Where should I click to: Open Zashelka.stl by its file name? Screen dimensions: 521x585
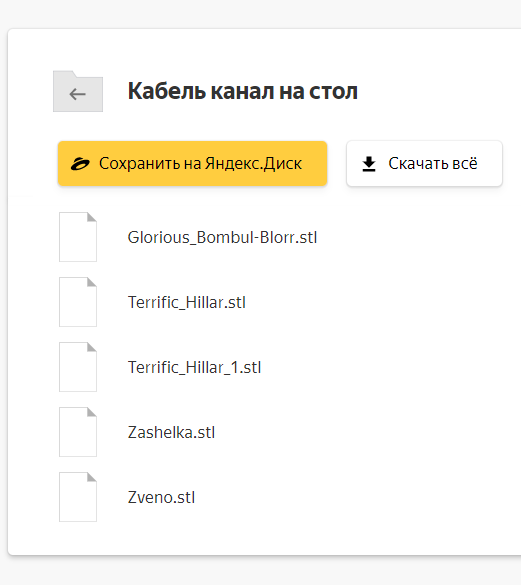coord(171,432)
